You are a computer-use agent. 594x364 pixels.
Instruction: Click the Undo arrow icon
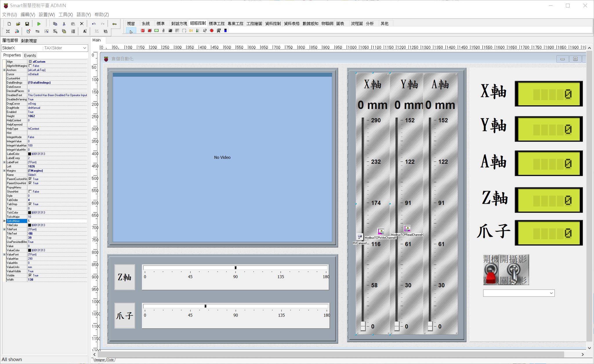pos(94,24)
